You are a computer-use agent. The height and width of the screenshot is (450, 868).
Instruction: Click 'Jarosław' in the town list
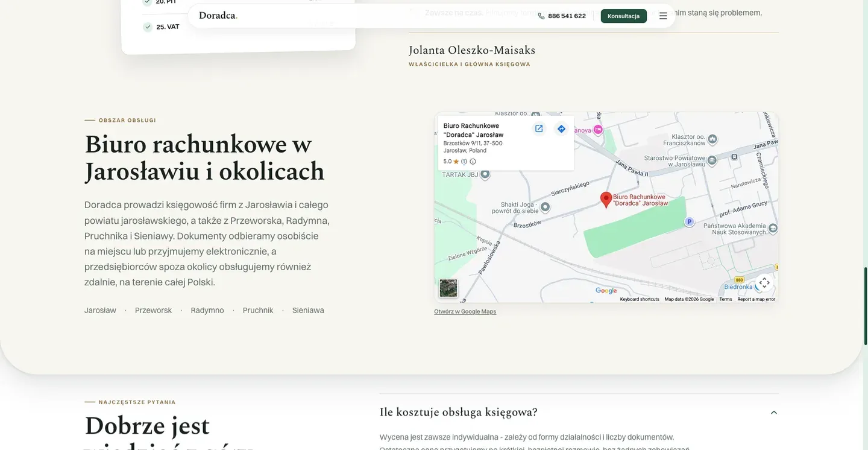tap(100, 310)
